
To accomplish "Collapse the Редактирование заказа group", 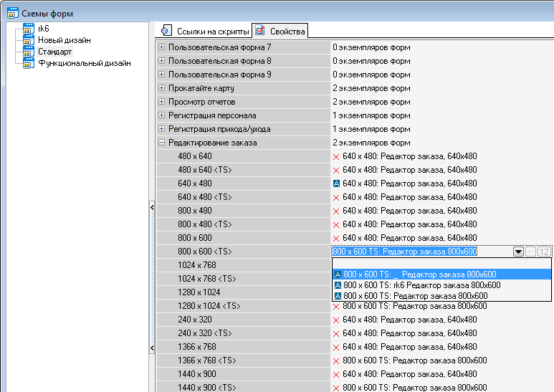I will tap(161, 143).
